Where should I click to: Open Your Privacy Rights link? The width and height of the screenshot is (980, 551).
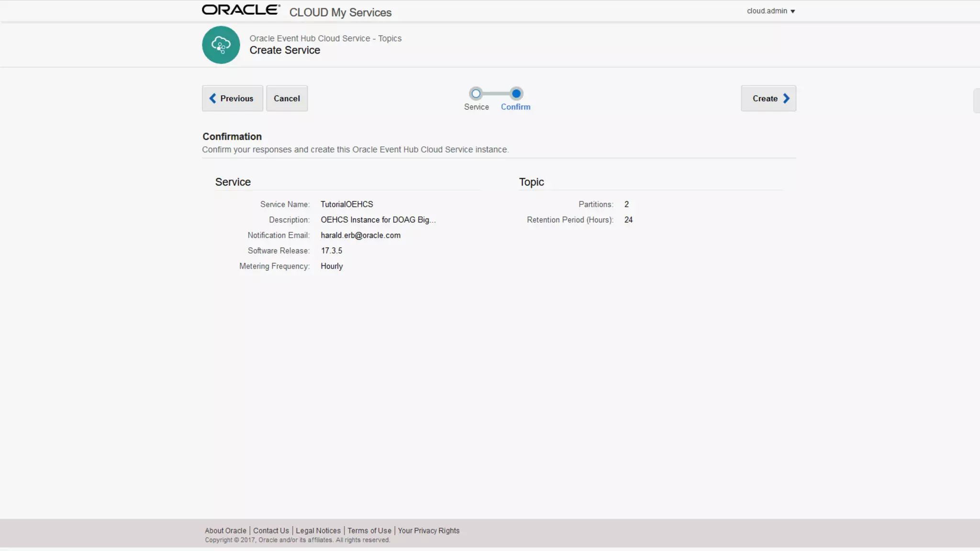coord(428,530)
